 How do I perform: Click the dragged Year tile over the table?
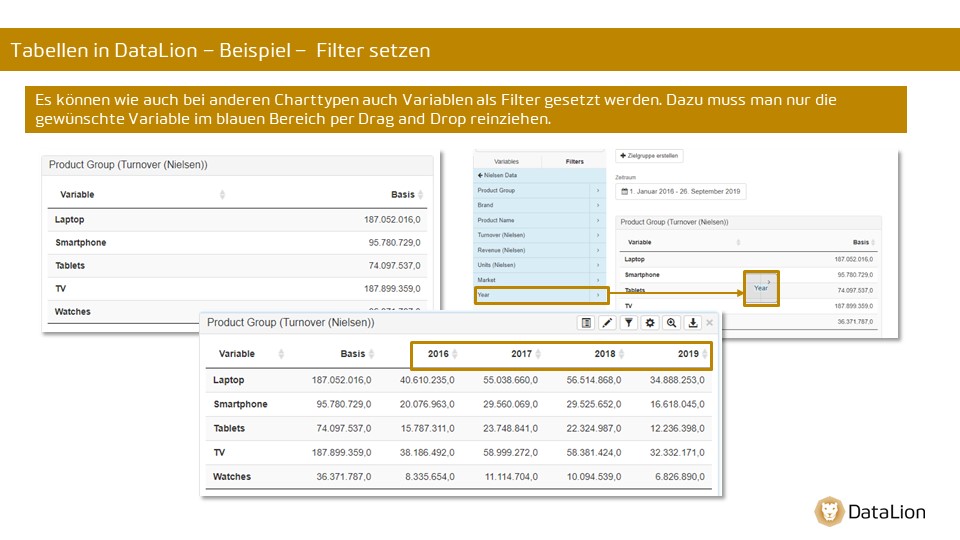pos(761,288)
